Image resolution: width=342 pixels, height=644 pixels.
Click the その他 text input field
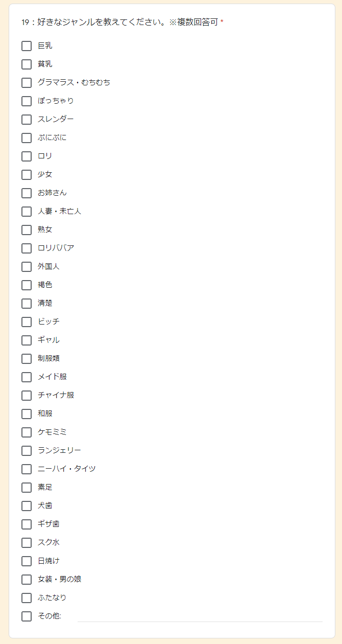pos(200,616)
